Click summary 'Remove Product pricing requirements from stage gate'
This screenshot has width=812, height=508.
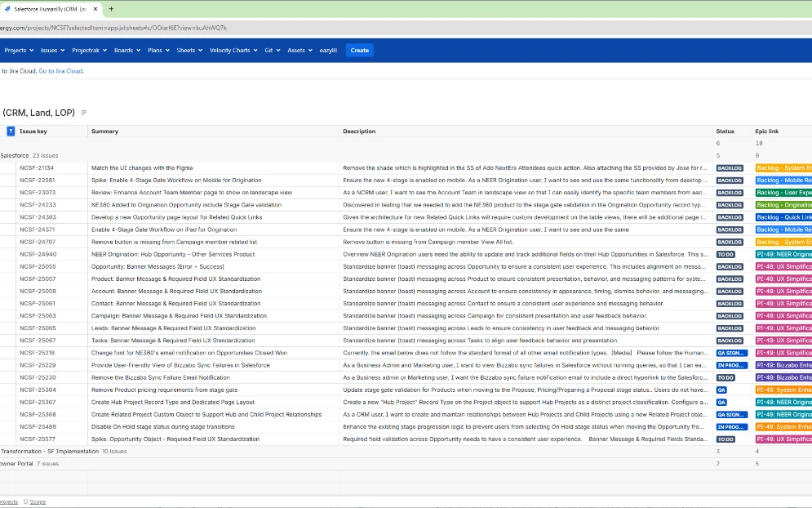pos(165,390)
